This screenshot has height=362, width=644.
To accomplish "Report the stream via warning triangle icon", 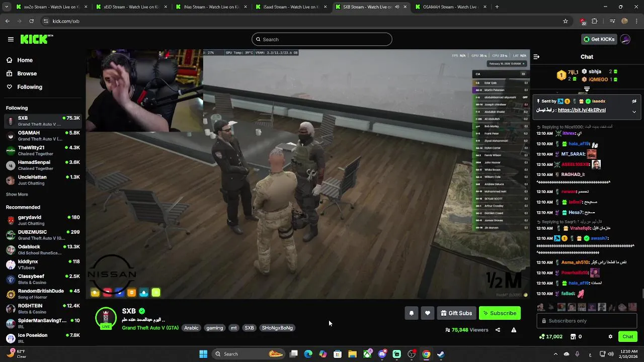I will (x=514, y=330).
